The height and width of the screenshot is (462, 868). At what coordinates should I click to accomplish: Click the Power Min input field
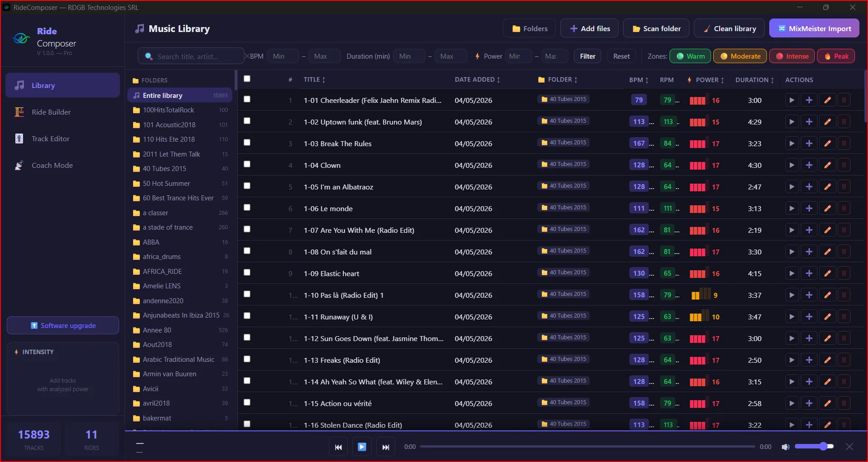pyautogui.click(x=518, y=56)
